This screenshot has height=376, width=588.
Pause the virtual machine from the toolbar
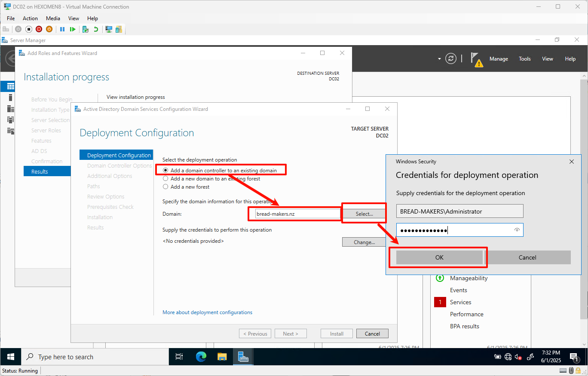[x=62, y=29]
